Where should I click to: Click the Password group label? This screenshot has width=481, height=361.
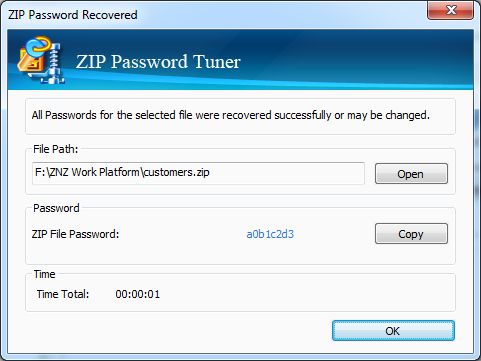[56, 208]
